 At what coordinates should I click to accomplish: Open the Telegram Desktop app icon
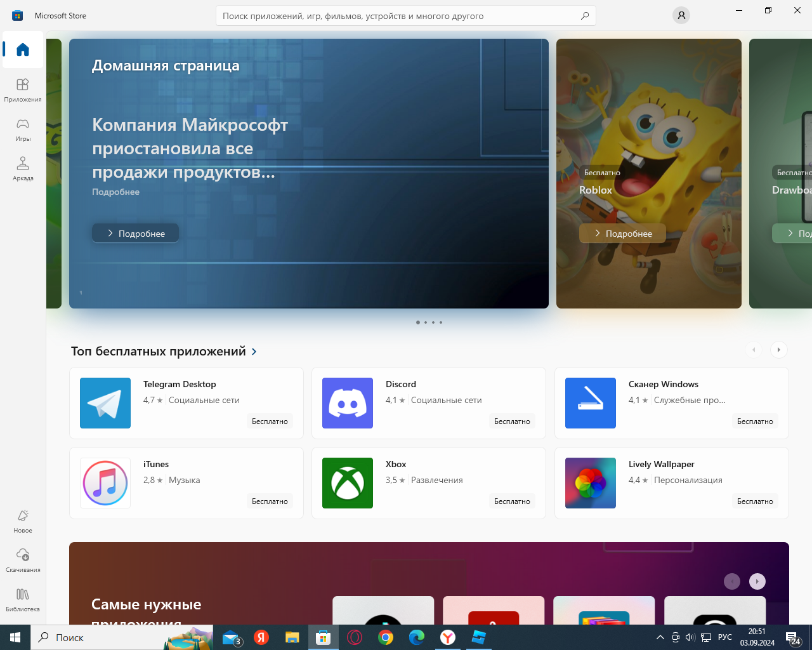(x=105, y=403)
